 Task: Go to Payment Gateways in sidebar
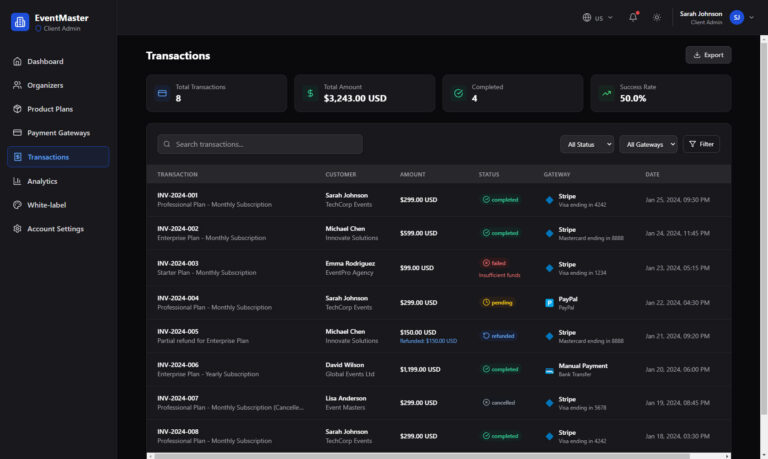58,133
